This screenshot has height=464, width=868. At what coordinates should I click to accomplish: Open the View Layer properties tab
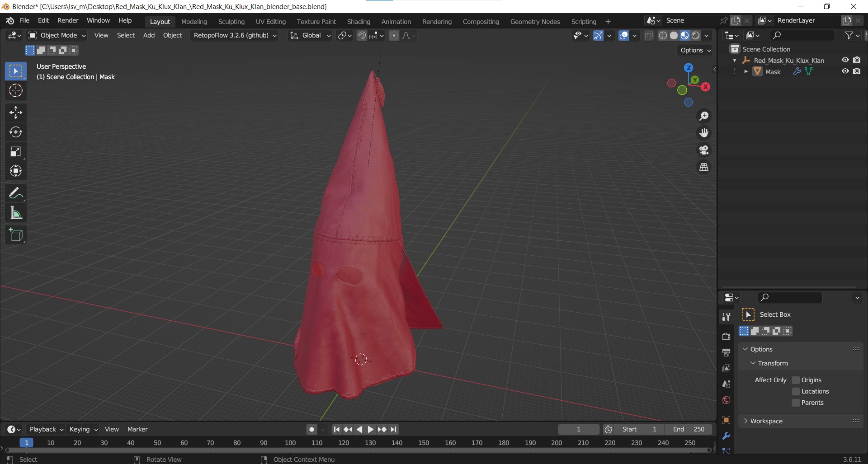(726, 368)
